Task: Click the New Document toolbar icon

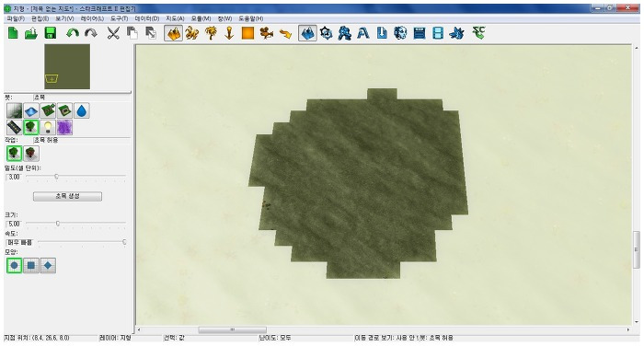Action: [x=13, y=33]
